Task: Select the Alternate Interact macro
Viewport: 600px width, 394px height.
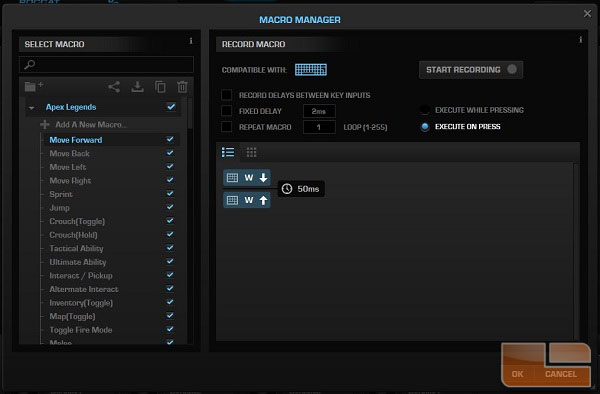Action: (83, 289)
